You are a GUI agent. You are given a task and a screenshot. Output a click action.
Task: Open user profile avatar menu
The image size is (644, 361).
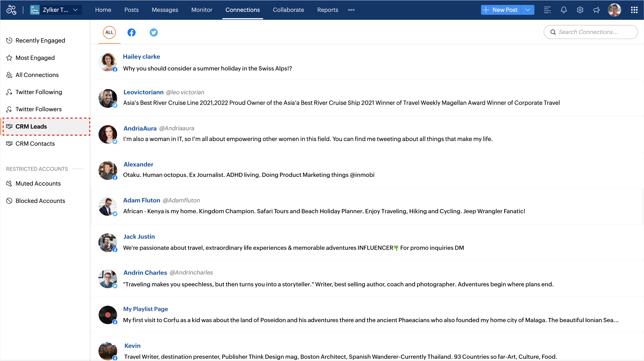[x=614, y=10]
